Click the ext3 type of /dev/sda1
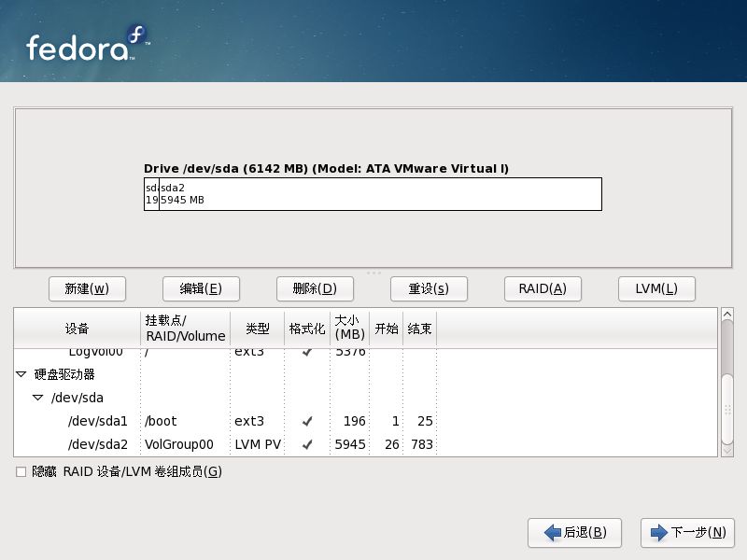 click(249, 421)
